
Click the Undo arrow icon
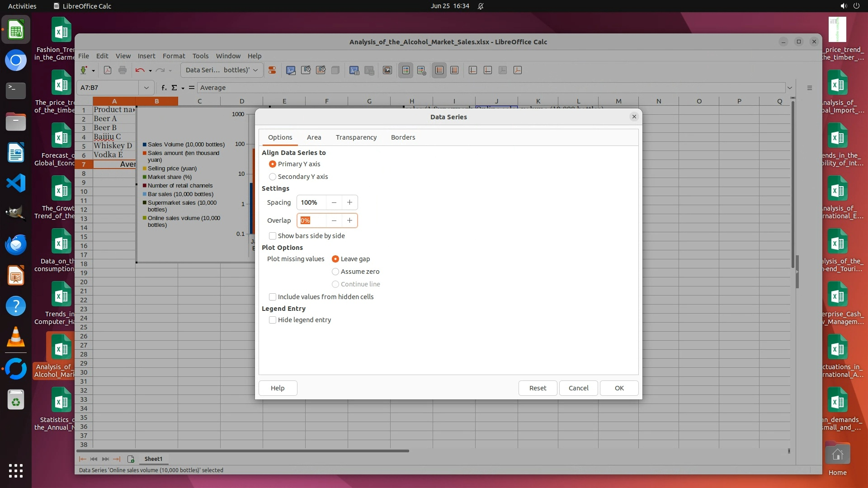[140, 70]
